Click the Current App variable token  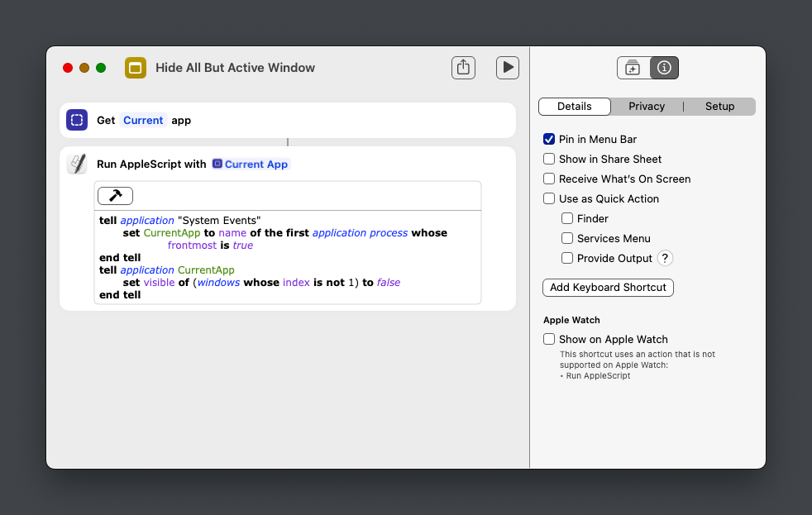[x=251, y=165]
